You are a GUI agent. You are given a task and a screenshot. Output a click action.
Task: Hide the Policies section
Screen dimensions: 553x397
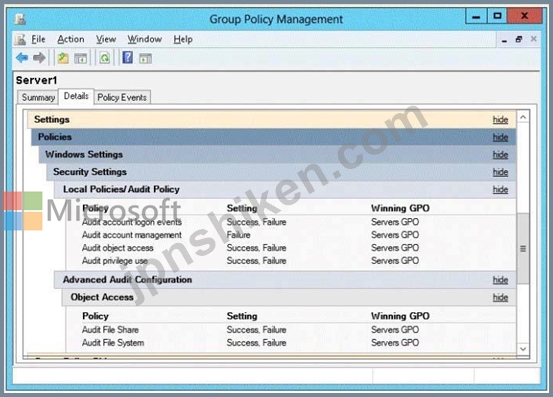click(x=500, y=137)
